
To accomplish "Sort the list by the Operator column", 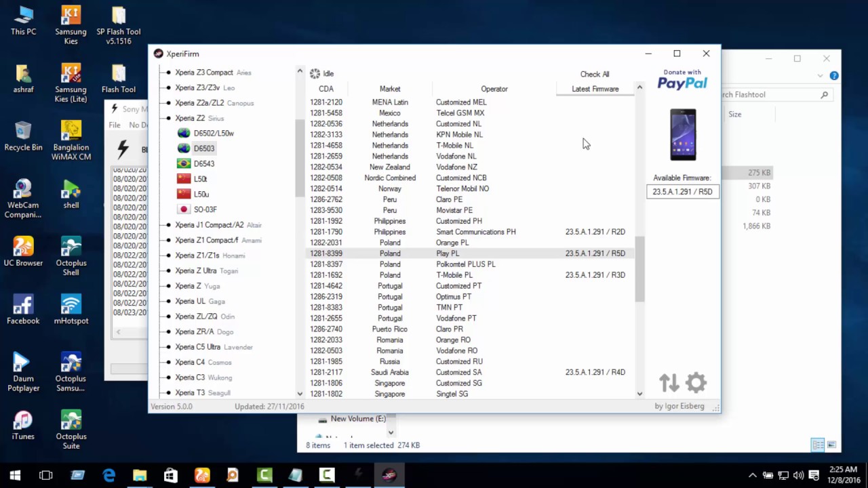I will (x=494, y=89).
